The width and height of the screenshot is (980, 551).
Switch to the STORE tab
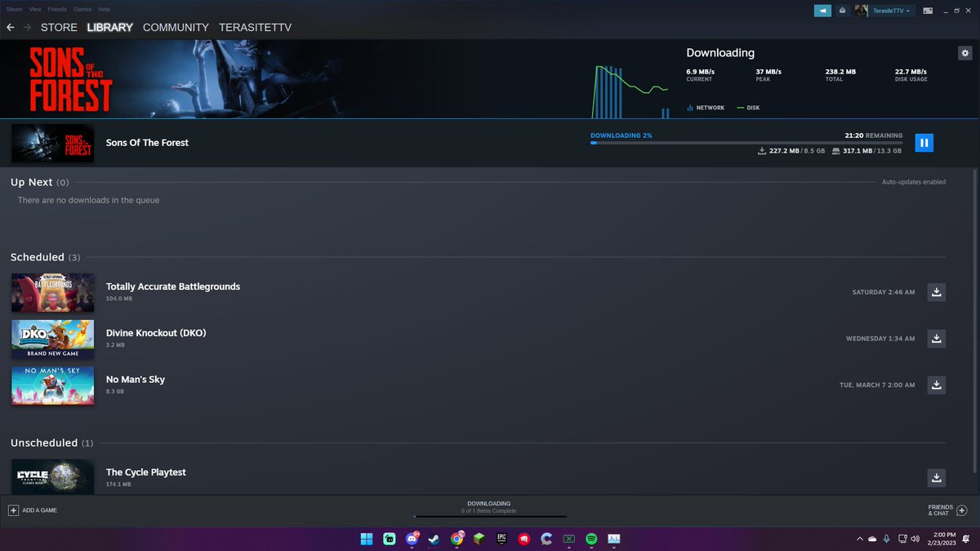59,27
